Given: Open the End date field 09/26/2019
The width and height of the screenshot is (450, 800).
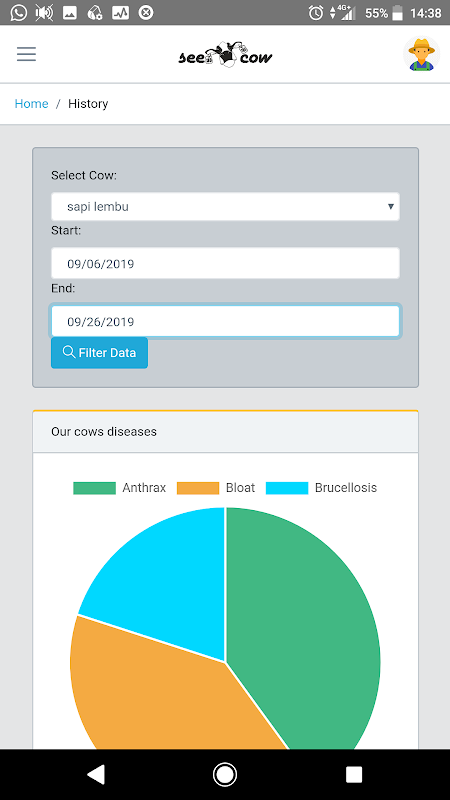Looking at the screenshot, I should click(225, 321).
